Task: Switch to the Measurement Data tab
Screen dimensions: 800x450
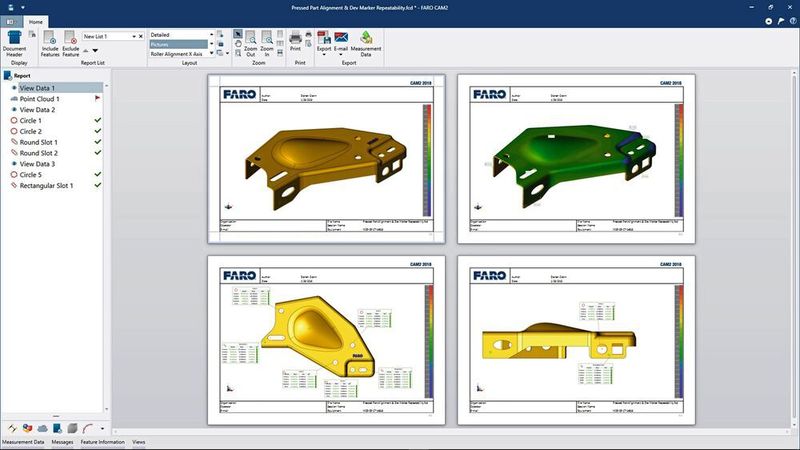Action: click(x=23, y=442)
